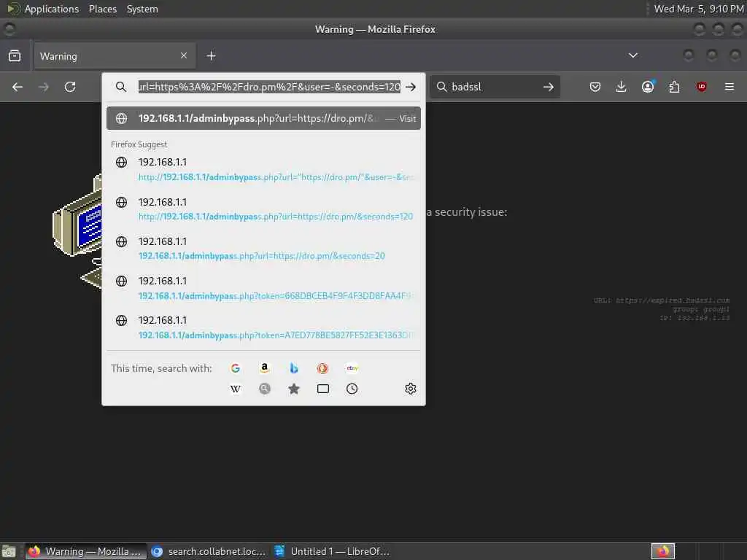Open adminbypass token=A7ED778BE suggestion

263,327
